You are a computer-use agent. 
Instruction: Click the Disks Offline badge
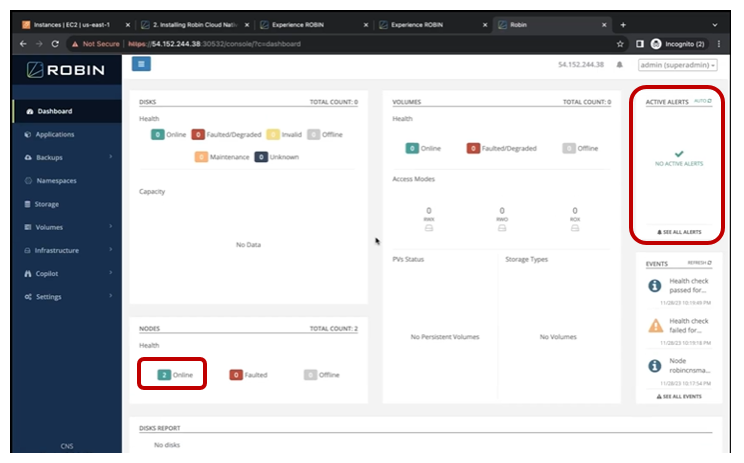click(313, 135)
